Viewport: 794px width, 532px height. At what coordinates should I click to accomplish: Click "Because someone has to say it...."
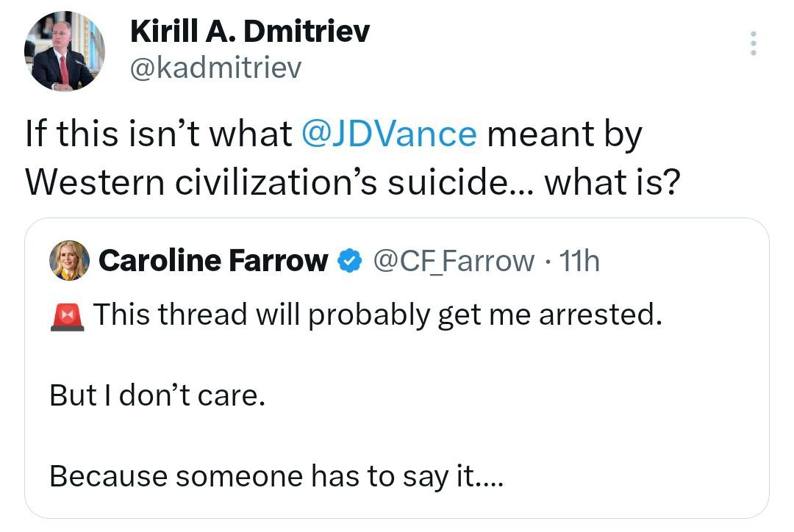(277, 476)
